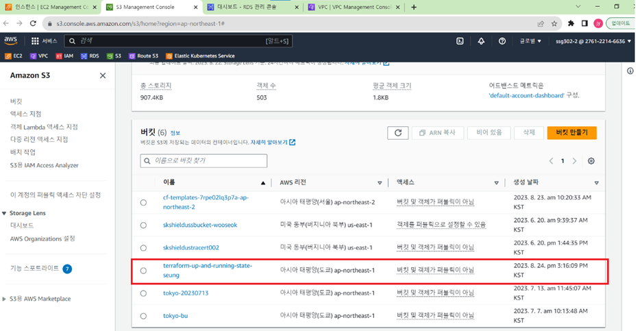The height and width of the screenshot is (331, 644).
Task: Sort by AWS region column arrow
Action: (380, 183)
